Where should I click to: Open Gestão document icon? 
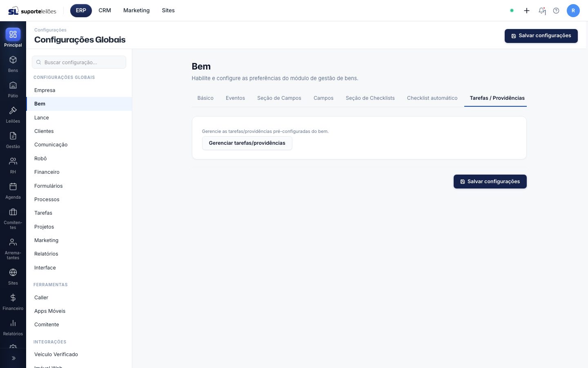click(13, 136)
